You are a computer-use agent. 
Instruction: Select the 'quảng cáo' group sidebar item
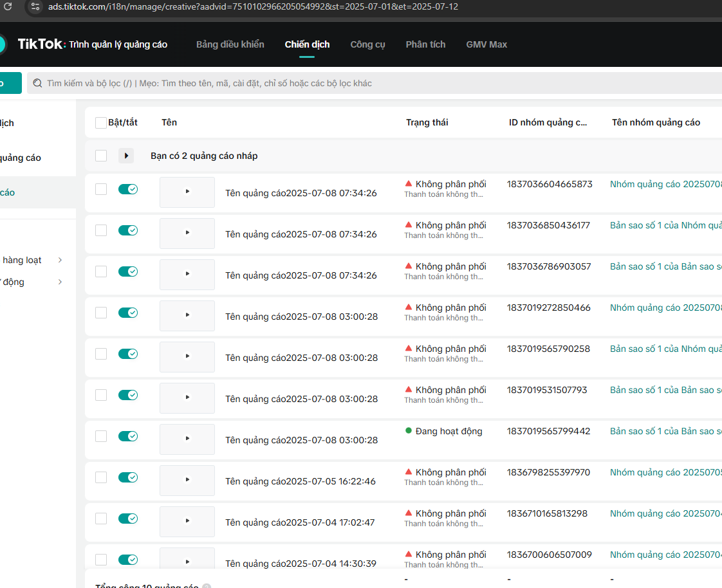click(21, 158)
